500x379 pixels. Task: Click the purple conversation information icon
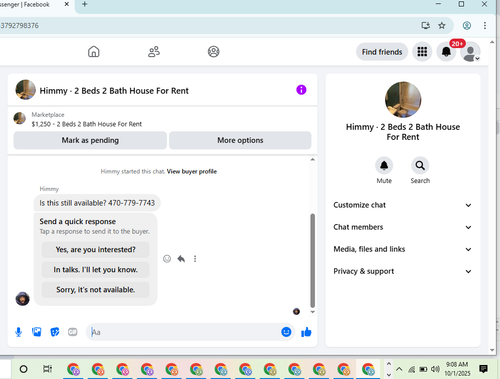click(301, 90)
